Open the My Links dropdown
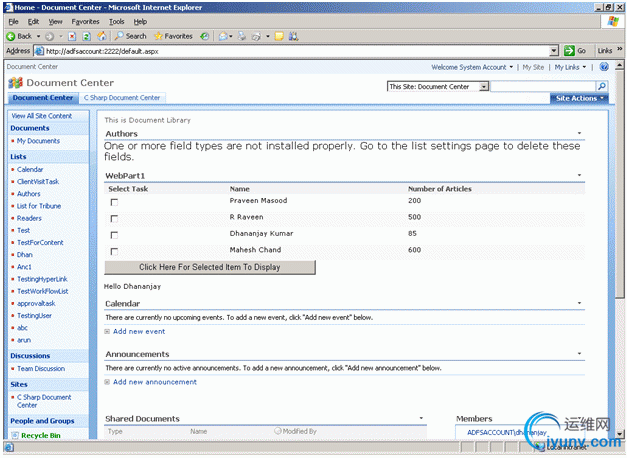The image size is (627, 458). 570,67
